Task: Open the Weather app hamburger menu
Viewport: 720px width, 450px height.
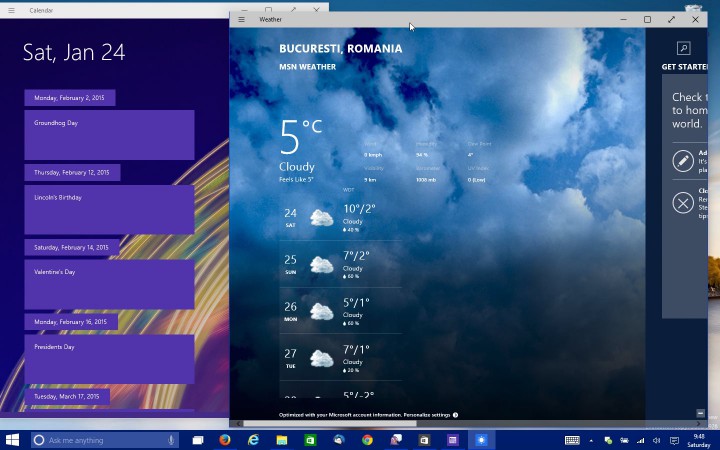Action: click(241, 19)
